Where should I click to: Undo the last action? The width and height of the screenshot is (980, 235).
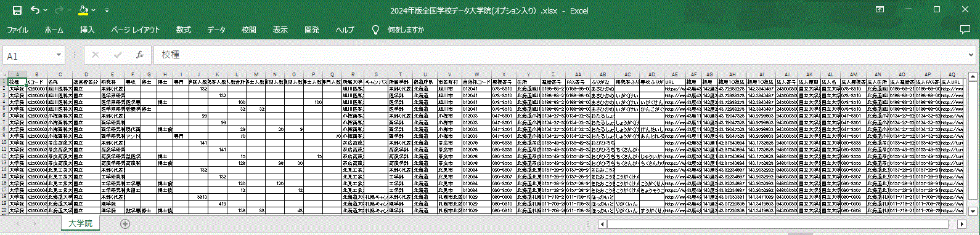point(35,10)
